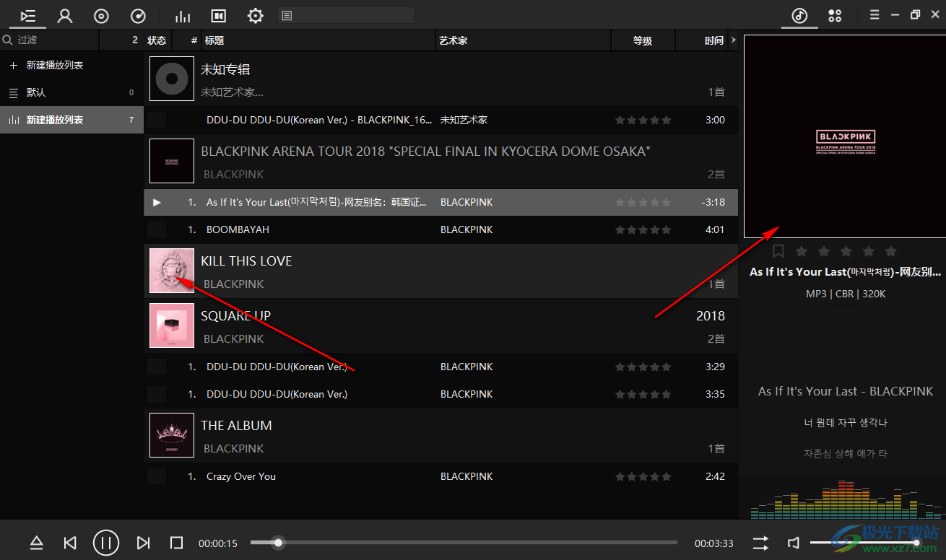Image resolution: width=946 pixels, height=560 pixels.
Task: Select the KILL THIS LOVE album header
Action: pos(441,271)
